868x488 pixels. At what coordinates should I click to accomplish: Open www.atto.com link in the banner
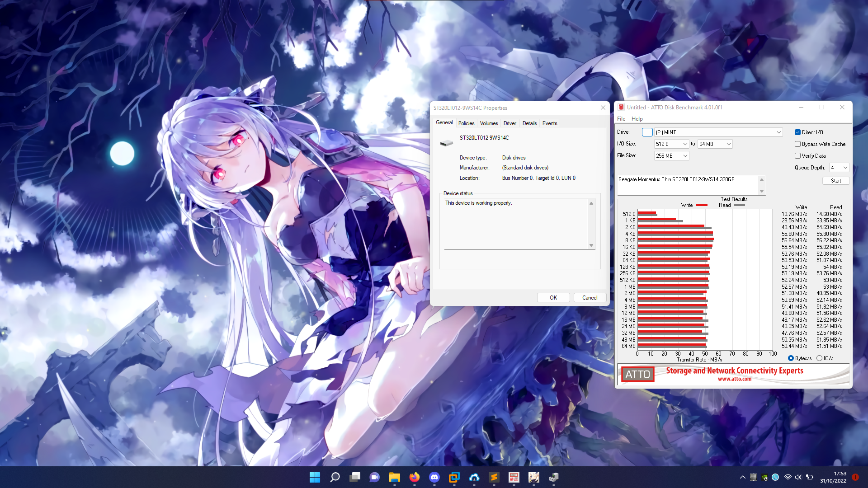735,379
